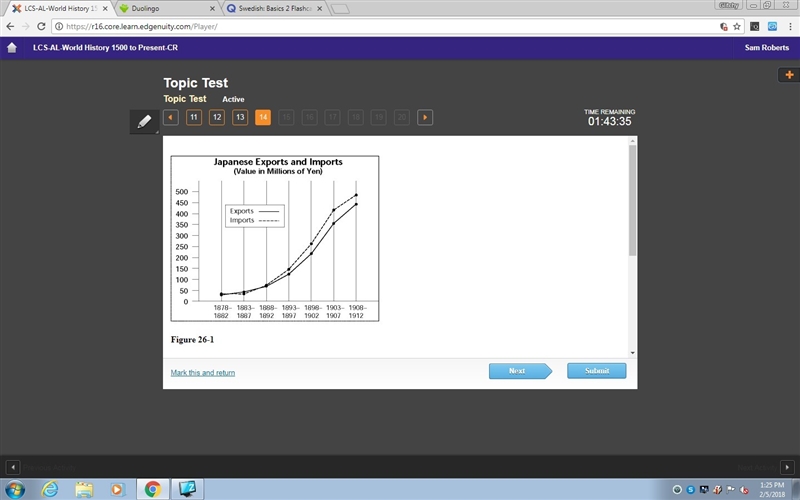This screenshot has width=800, height=500.
Task: Select current question 14
Action: pyautogui.click(x=263, y=117)
